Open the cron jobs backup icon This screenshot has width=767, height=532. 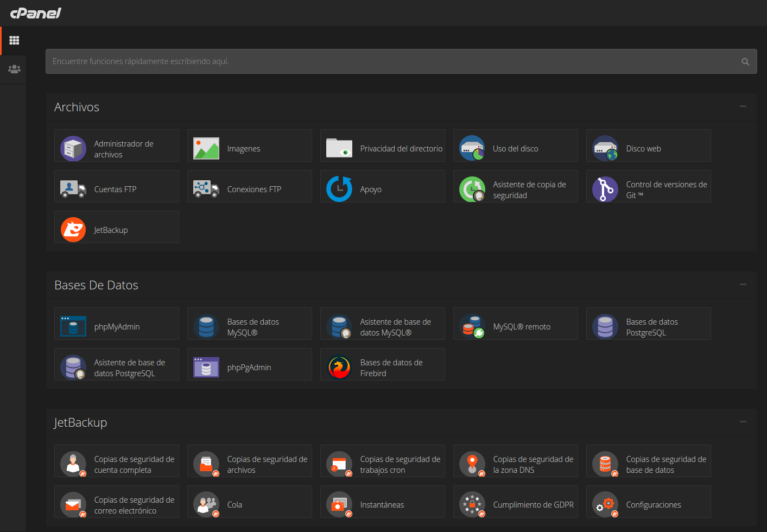(x=339, y=464)
